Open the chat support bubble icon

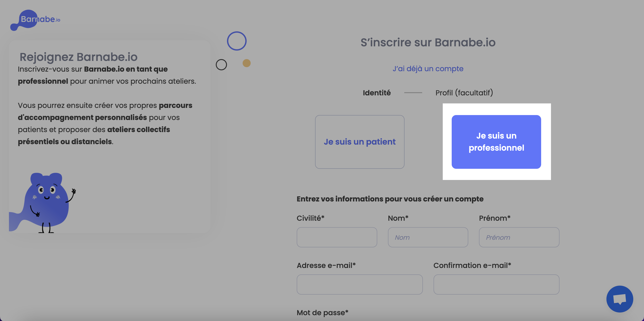(x=619, y=299)
